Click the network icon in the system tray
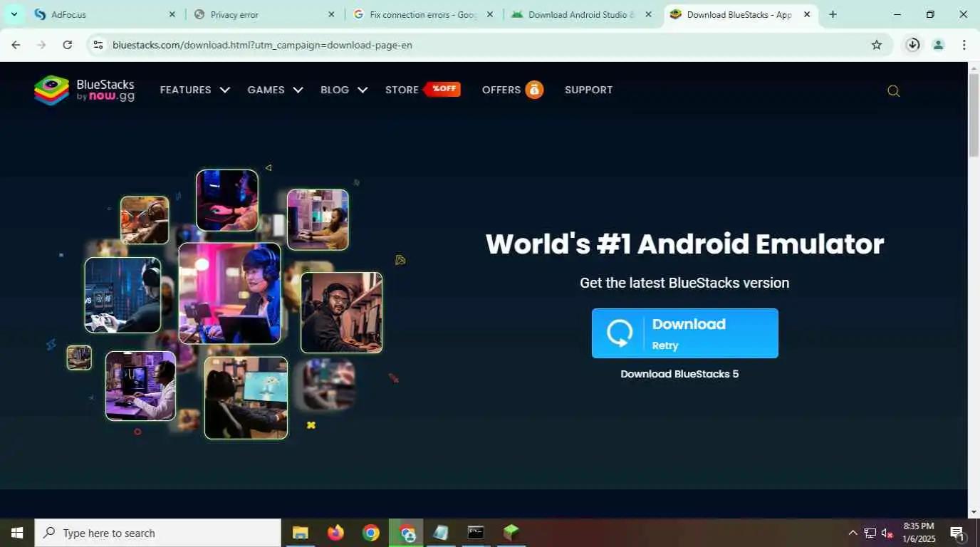The width and height of the screenshot is (980, 547). click(870, 533)
